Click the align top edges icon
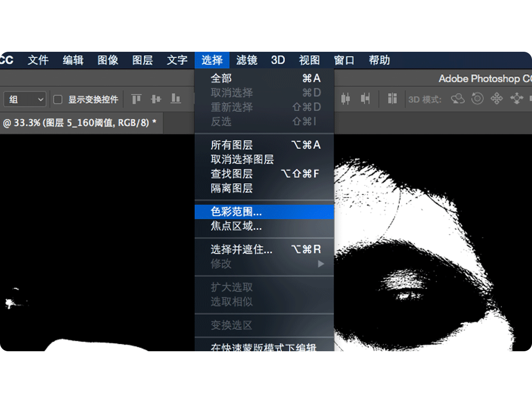The height and width of the screenshot is (403, 532). pos(136,99)
